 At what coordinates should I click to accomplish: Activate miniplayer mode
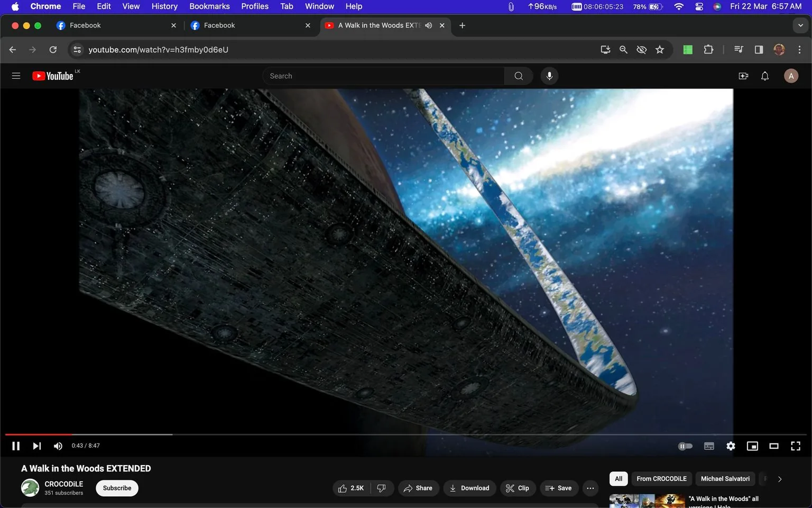[752, 446]
